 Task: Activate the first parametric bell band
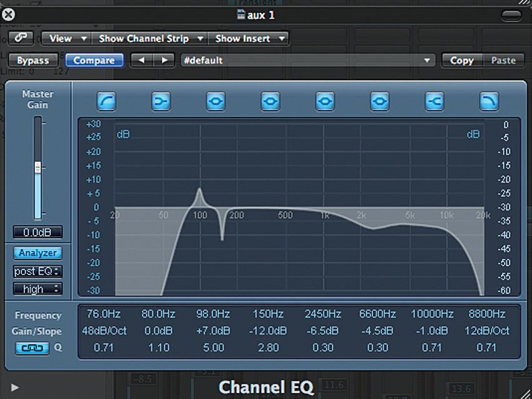click(215, 101)
